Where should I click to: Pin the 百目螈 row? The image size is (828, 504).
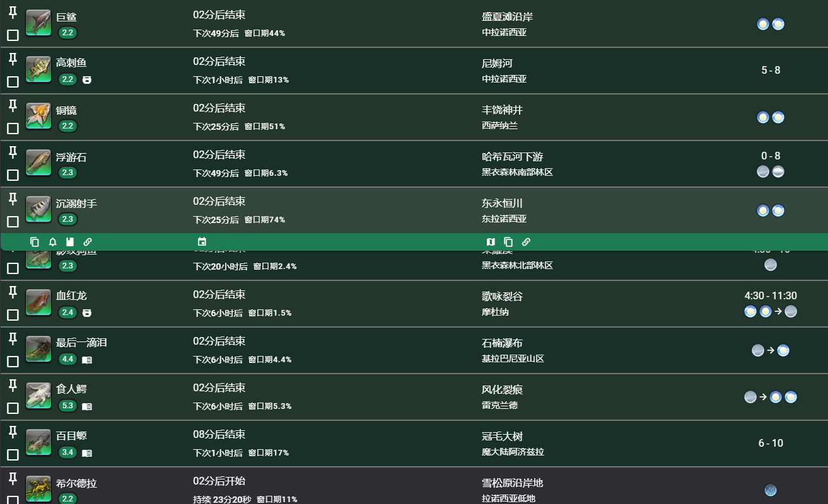pyautogui.click(x=13, y=432)
